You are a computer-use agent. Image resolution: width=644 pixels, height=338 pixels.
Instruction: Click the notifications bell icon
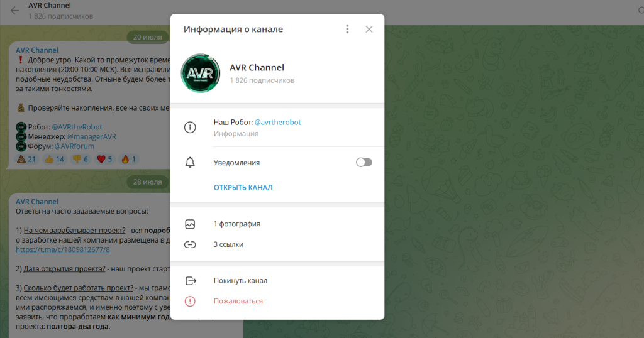point(190,163)
